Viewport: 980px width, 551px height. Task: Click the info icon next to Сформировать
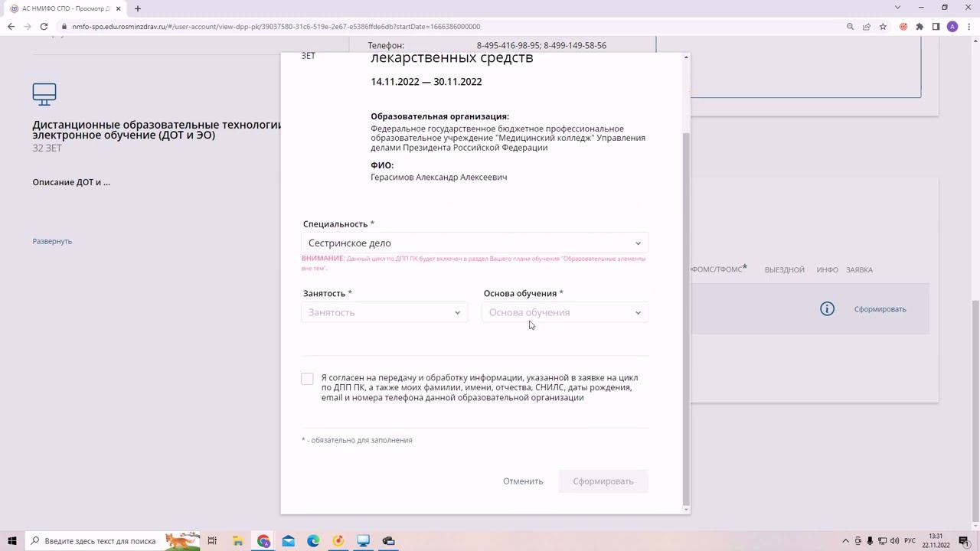[827, 309]
